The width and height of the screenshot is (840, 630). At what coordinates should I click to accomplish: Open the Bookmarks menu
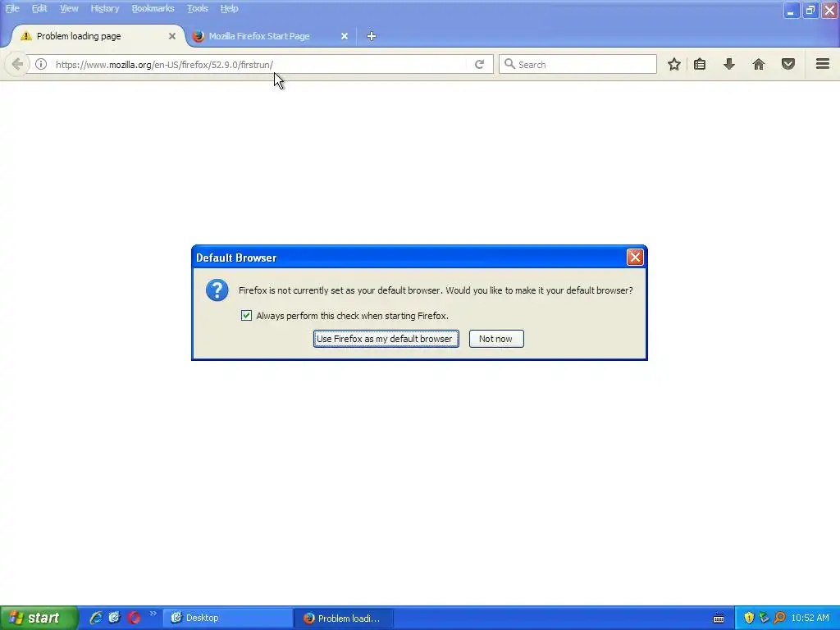(153, 8)
